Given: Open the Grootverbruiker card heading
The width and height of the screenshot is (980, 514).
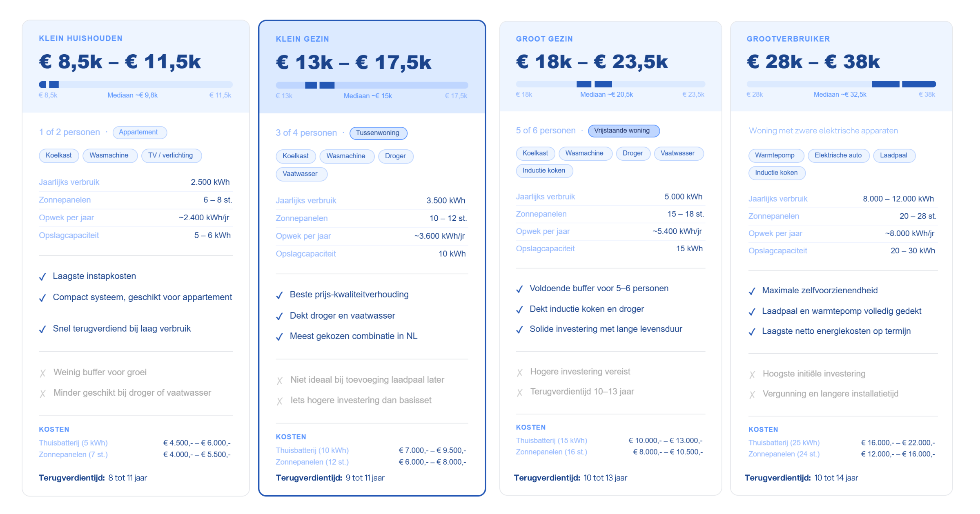Looking at the screenshot, I should 788,39.
